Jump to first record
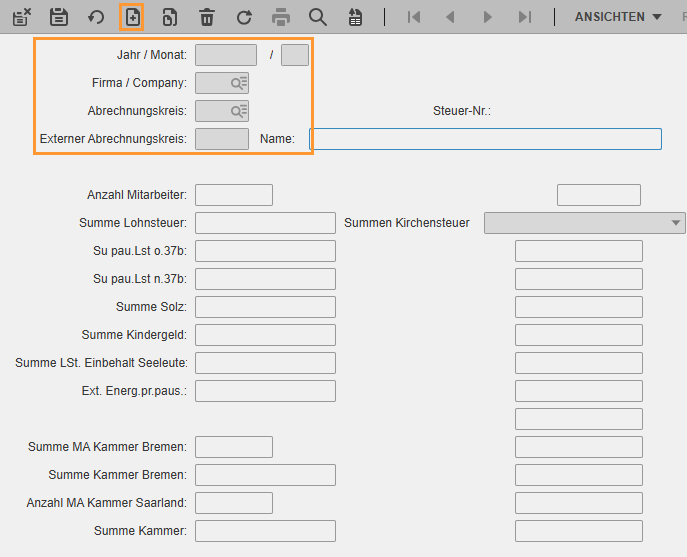The height and width of the screenshot is (557, 687). [414, 17]
